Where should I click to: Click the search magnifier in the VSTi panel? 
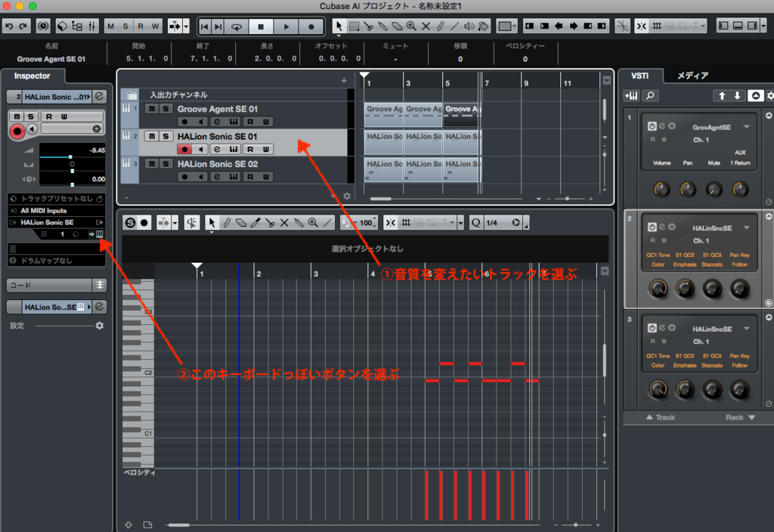(x=651, y=96)
